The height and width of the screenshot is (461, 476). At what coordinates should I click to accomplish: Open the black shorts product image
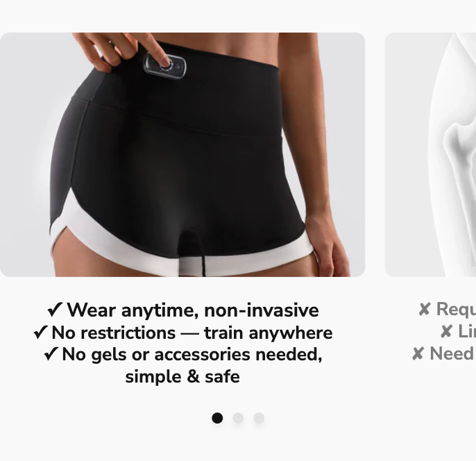pyautogui.click(x=182, y=155)
